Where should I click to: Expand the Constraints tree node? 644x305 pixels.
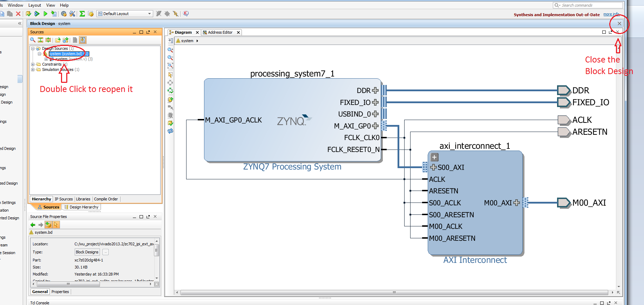33,64
